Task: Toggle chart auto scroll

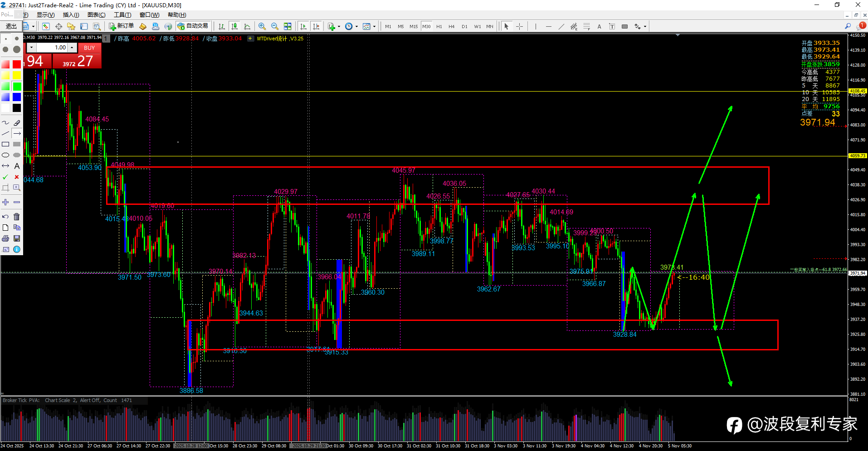Action: [x=303, y=26]
